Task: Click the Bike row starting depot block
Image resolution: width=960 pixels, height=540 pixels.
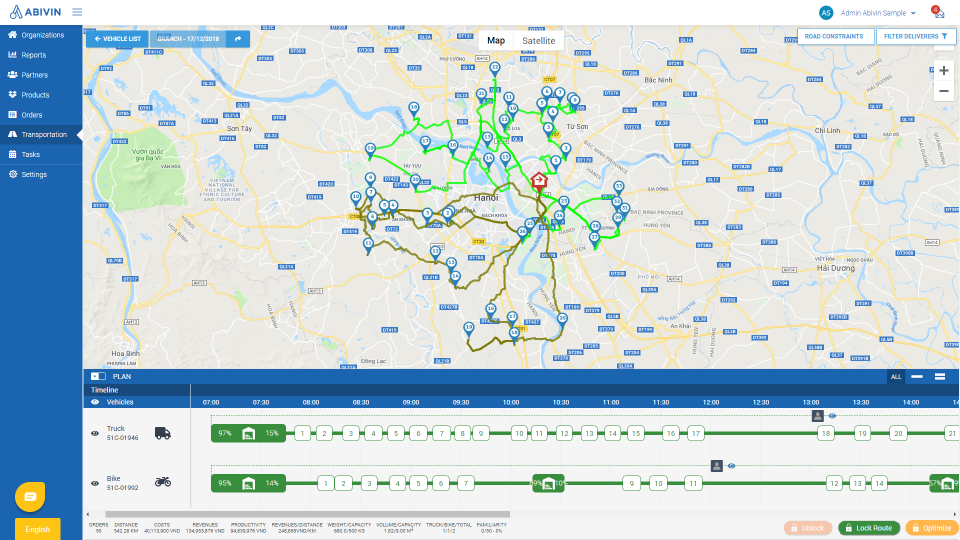Action: 248,483
